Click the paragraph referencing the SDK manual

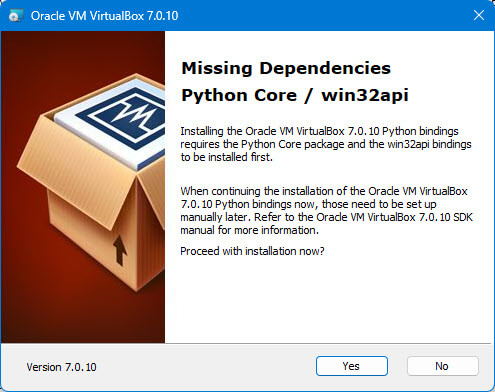click(327, 211)
